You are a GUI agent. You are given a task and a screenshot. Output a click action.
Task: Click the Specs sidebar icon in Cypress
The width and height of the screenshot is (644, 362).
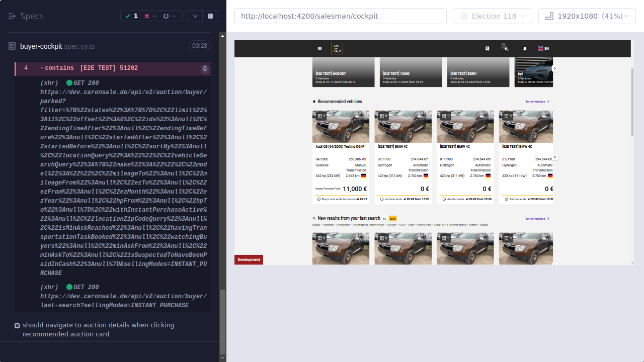tap(11, 16)
